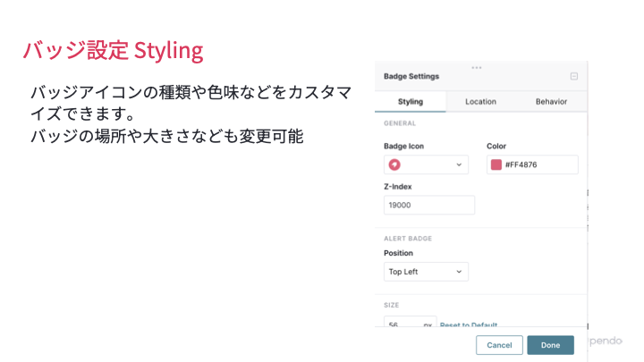644x362 pixels.
Task: Click the Badge Settings title
Action: (x=411, y=76)
